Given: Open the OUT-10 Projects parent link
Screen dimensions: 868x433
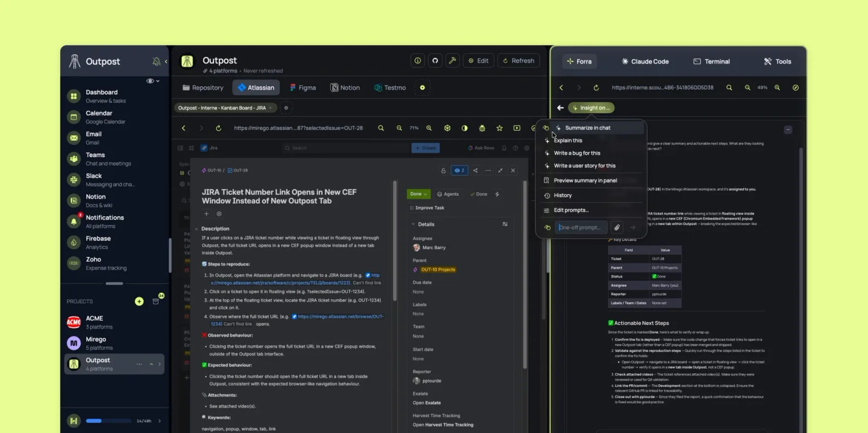Looking at the screenshot, I should click(438, 269).
